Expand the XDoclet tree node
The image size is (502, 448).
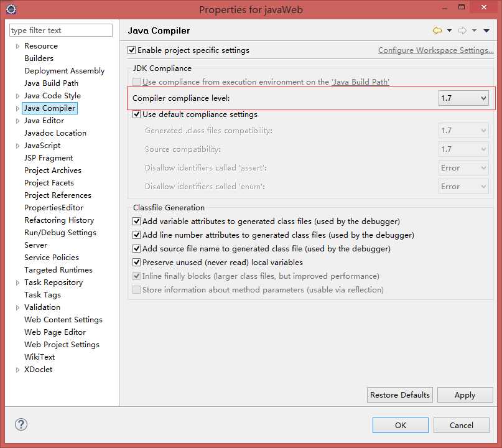17,370
